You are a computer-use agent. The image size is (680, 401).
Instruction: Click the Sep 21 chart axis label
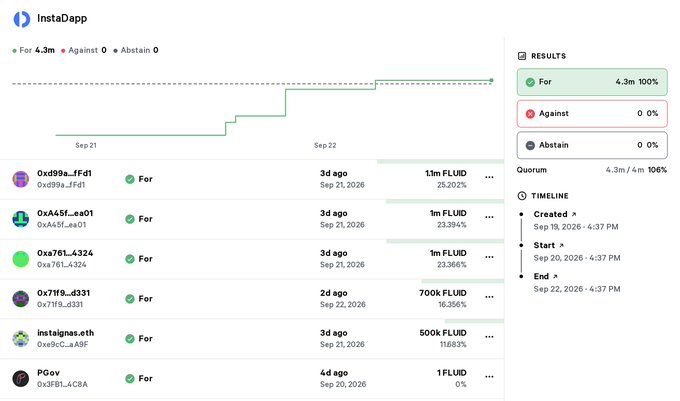(86, 145)
